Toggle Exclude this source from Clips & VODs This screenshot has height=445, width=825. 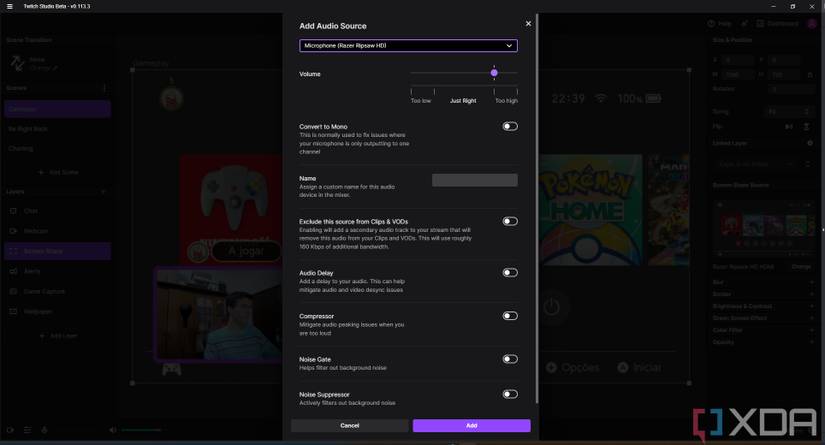[x=510, y=221]
